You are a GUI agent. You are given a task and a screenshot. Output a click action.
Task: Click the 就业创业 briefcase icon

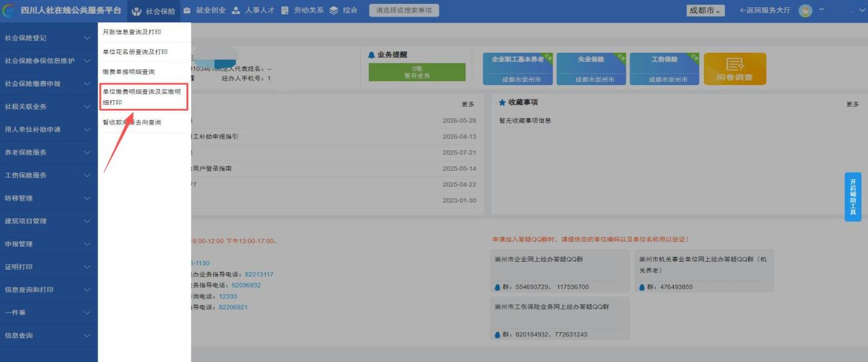(188, 11)
